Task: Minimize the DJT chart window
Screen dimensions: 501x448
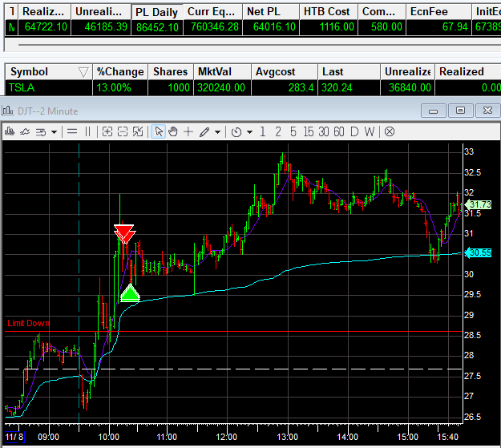Action: click(x=433, y=111)
